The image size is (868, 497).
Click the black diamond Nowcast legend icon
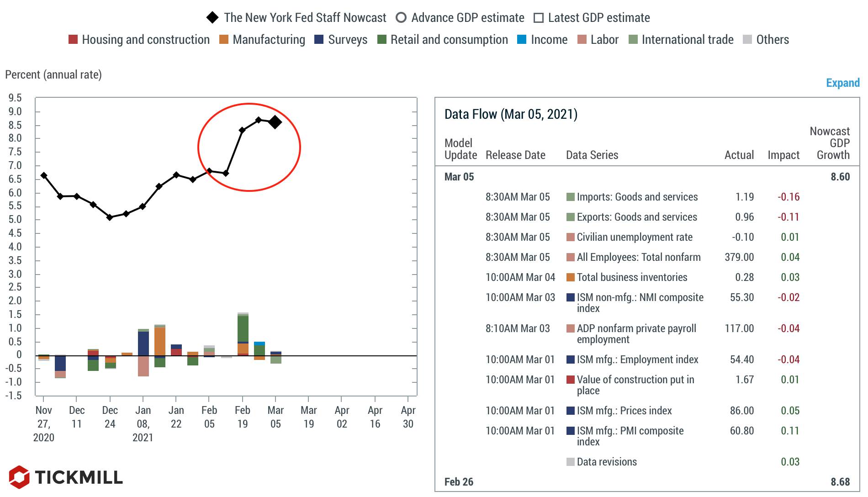point(212,18)
